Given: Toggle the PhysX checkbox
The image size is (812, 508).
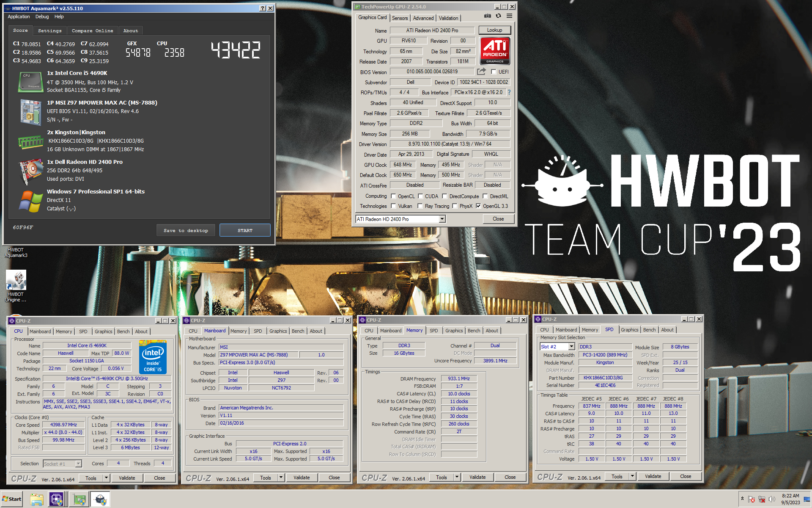Looking at the screenshot, I should (x=455, y=206).
